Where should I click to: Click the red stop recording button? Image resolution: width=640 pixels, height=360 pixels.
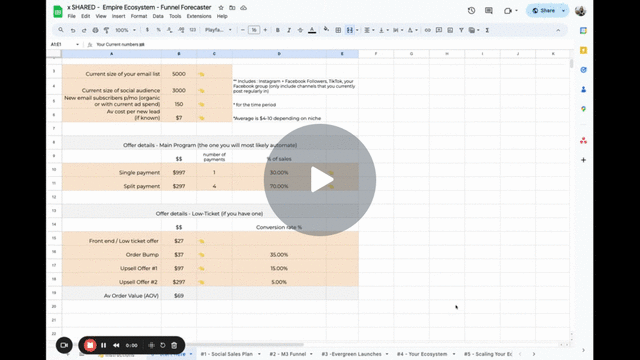pos(90,345)
